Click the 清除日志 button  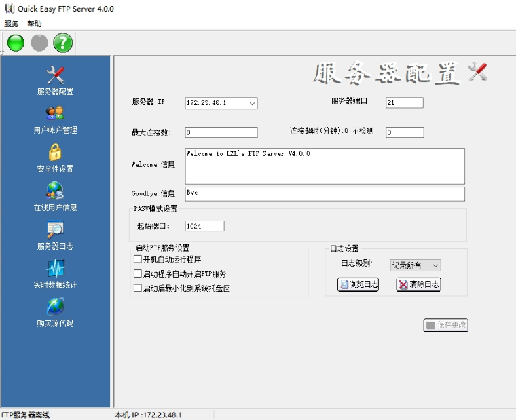(x=418, y=284)
